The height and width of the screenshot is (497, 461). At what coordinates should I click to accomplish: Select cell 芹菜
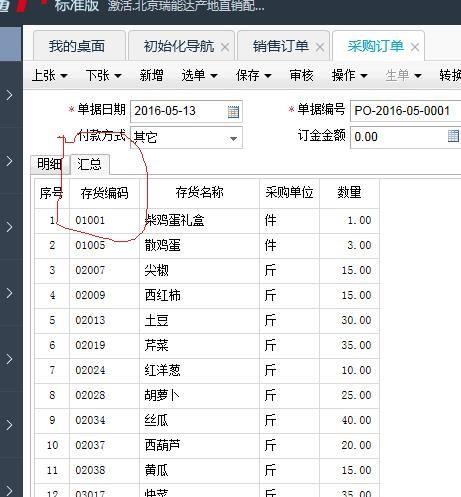tap(199, 346)
